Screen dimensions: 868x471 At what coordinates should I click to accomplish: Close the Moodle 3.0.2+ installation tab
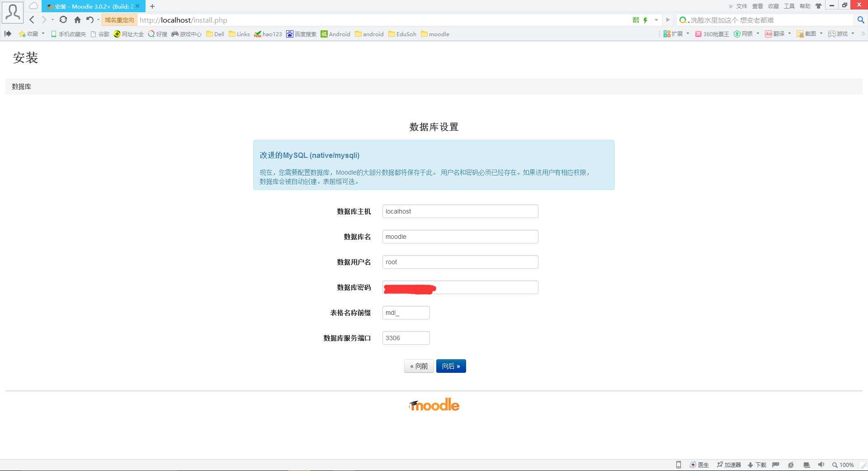(x=137, y=6)
